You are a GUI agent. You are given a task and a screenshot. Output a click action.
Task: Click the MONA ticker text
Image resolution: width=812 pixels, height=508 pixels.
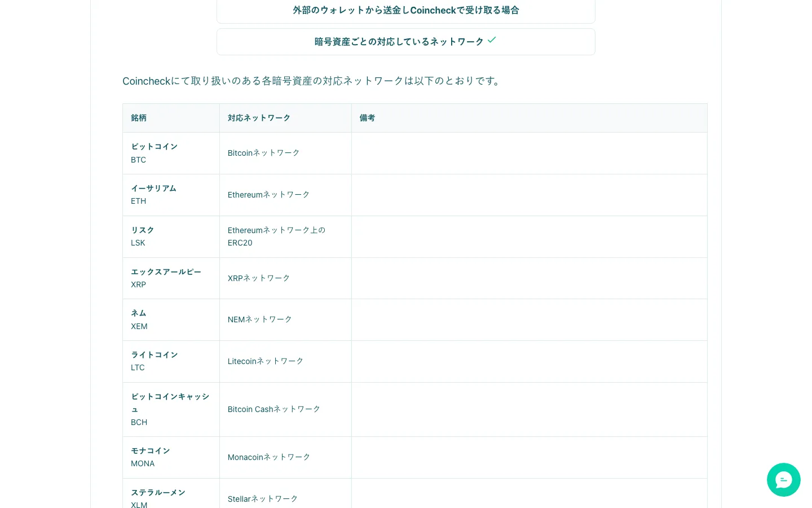pyautogui.click(x=143, y=463)
